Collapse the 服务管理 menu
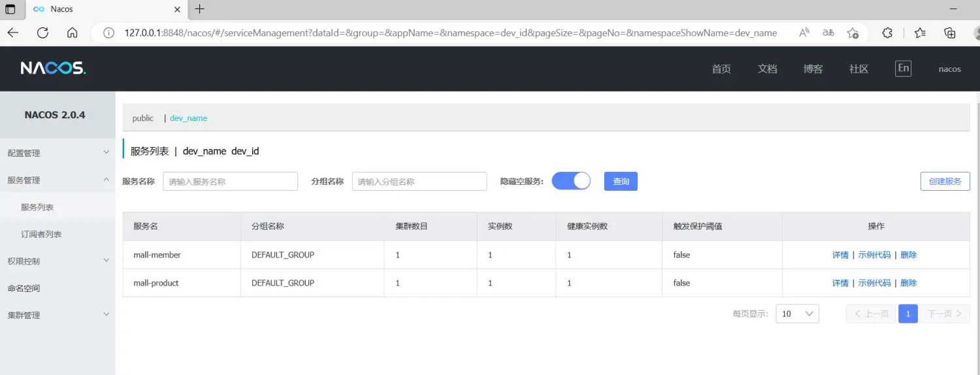Viewport: 980px width, 375px height. click(x=57, y=180)
